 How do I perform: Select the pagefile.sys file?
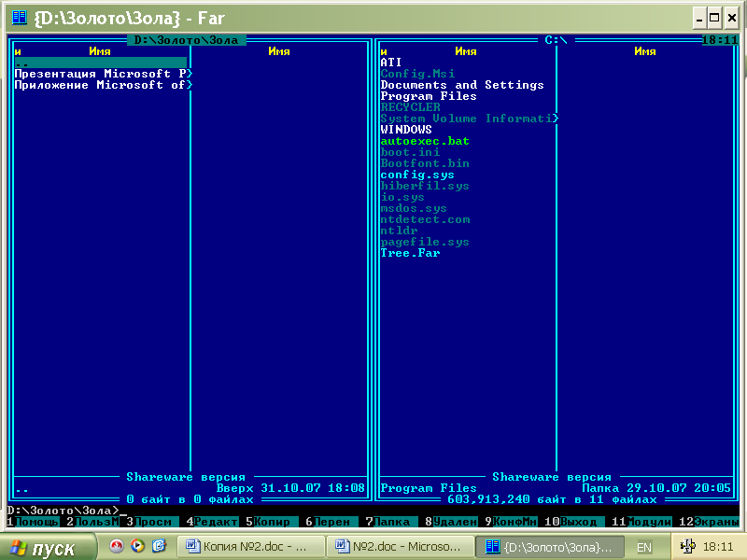point(425,242)
